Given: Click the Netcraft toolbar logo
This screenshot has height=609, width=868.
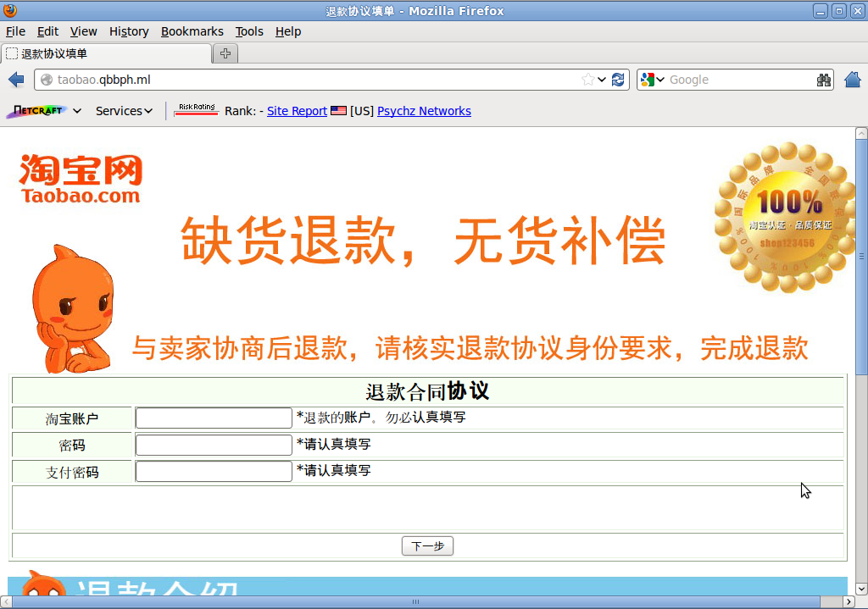Looking at the screenshot, I should (36, 111).
